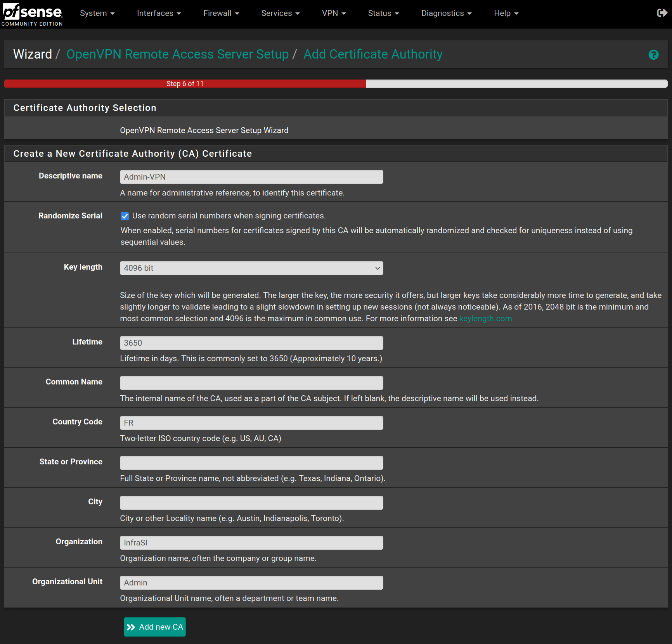
Task: Click the Organization input field
Action: [251, 543]
